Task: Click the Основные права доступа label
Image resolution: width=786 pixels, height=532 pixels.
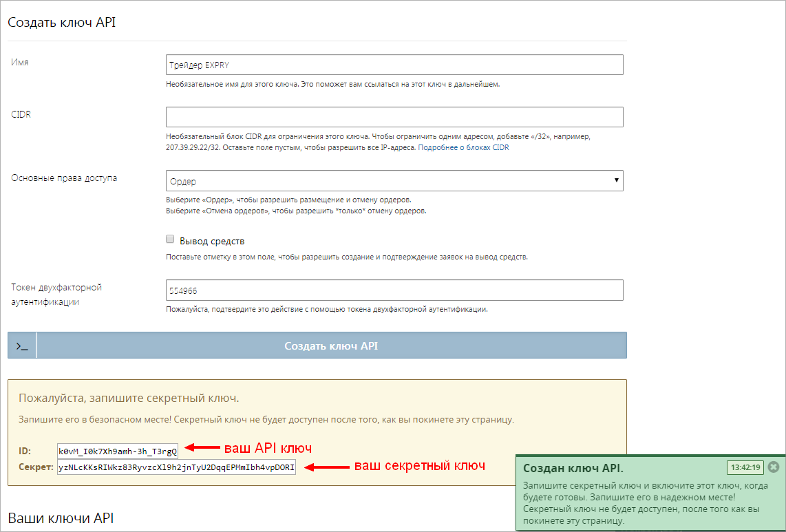Action: click(64, 178)
